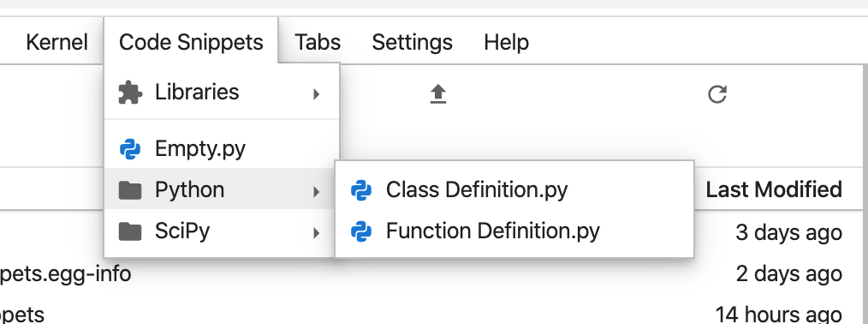Open the Settings menu

point(412,42)
